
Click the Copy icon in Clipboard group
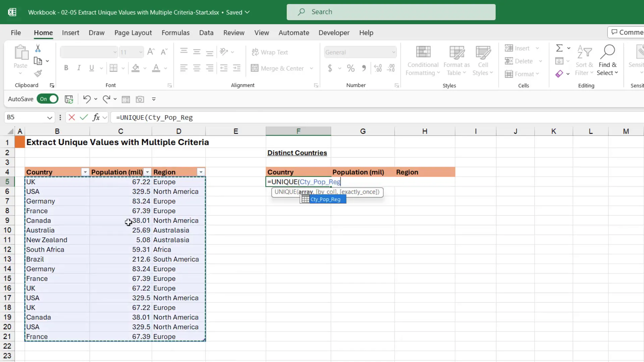tap(38, 61)
